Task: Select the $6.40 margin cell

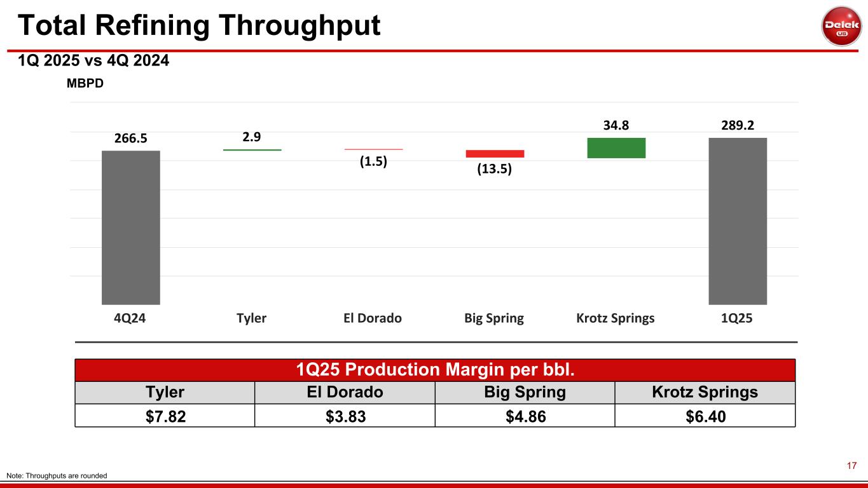Action: click(x=705, y=416)
